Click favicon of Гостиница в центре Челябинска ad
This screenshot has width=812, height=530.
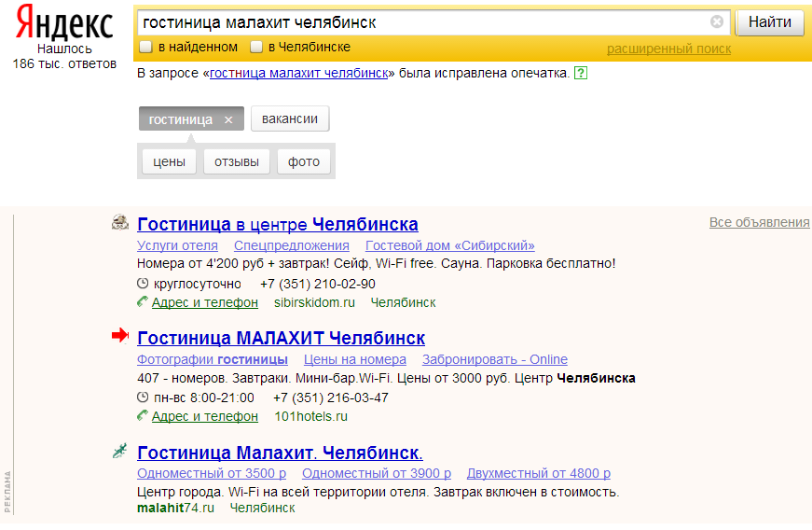(120, 223)
